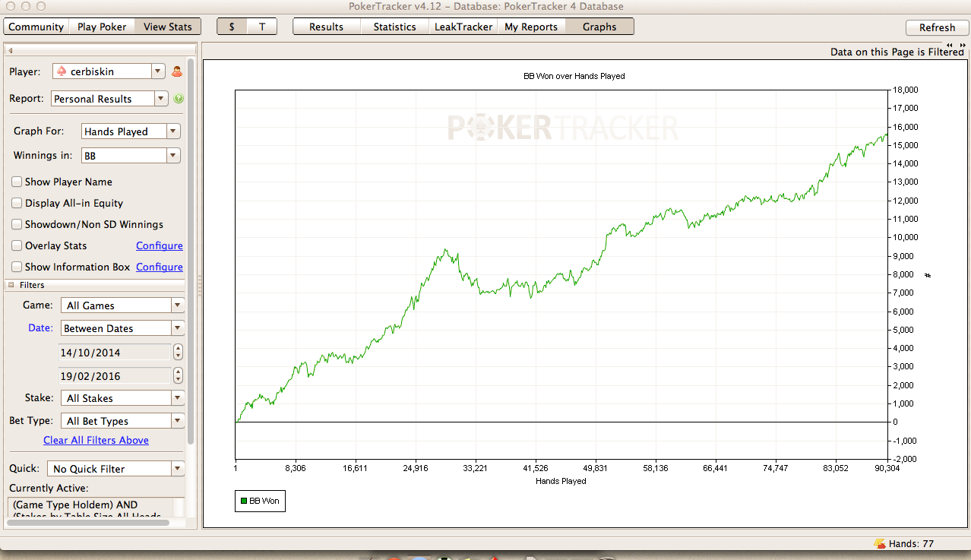Collapse the sidebar with the top-left arrow
Screen dimensions: 971x560
pyautogui.click(x=10, y=50)
